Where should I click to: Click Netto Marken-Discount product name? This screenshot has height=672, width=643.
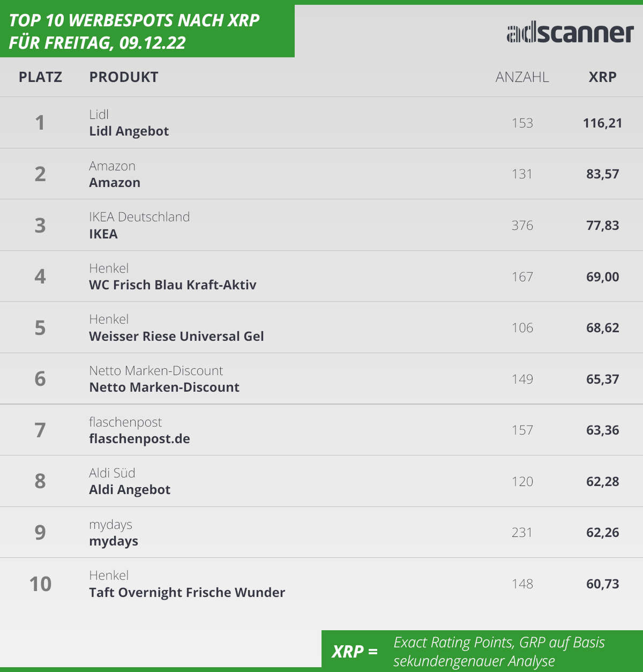coord(164,387)
